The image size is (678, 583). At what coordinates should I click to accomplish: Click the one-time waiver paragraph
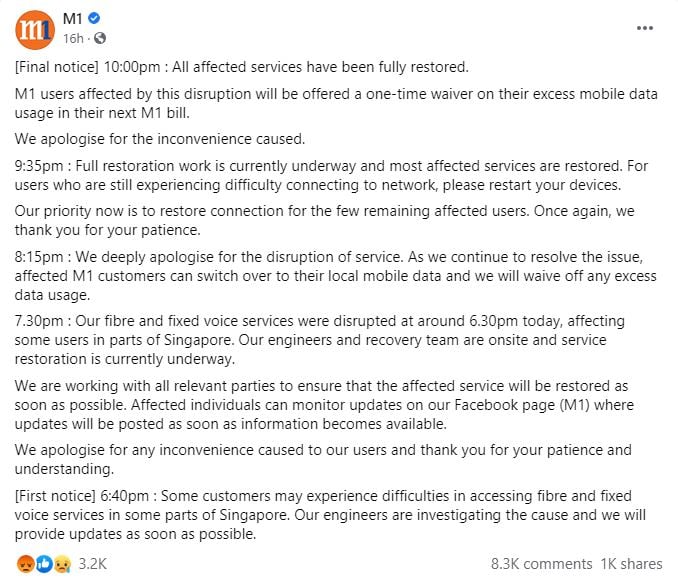[336, 101]
